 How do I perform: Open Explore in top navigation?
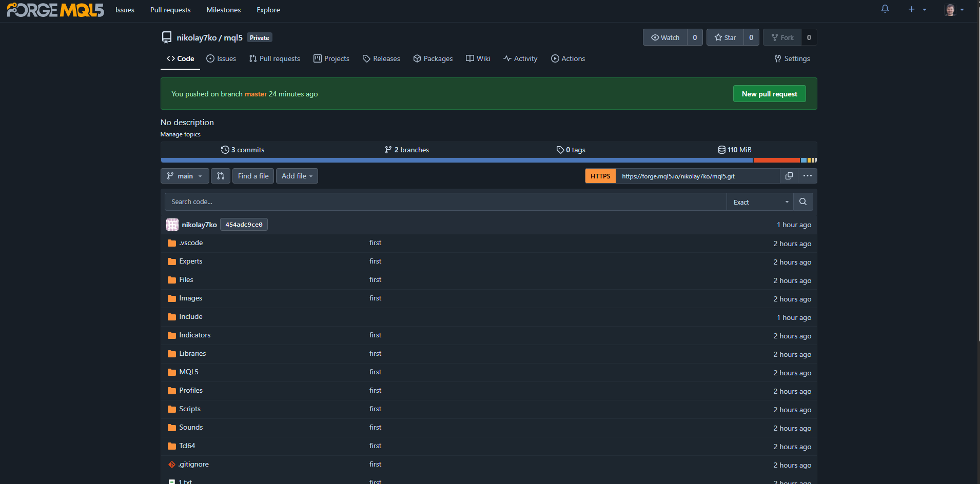[268, 10]
